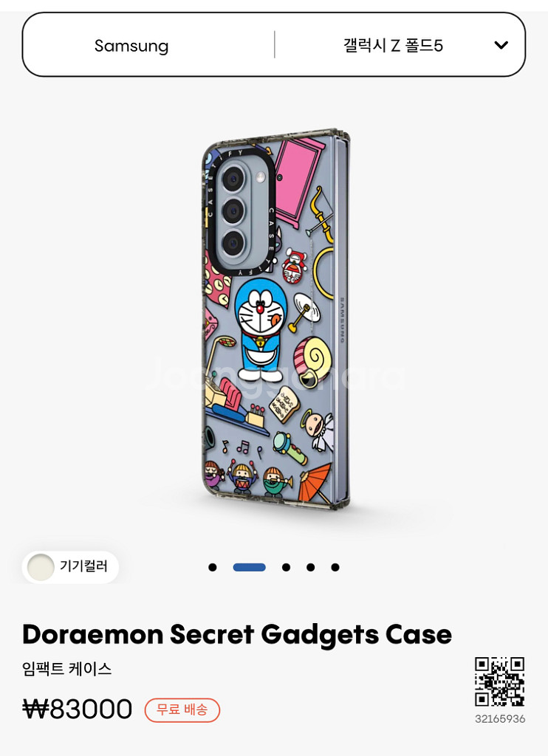The width and height of the screenshot is (548, 756).
Task: Open the QR code image
Action: pos(499,681)
